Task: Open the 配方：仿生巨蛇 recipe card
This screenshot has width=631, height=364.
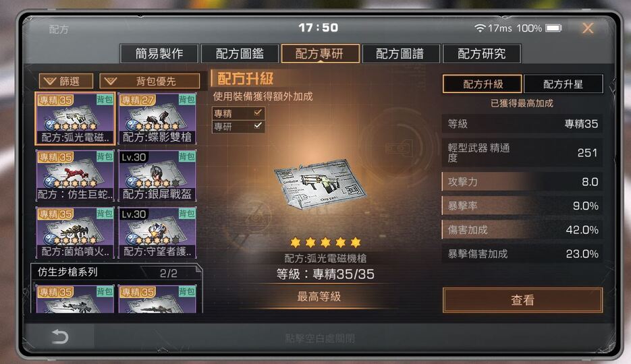Action: [x=76, y=175]
